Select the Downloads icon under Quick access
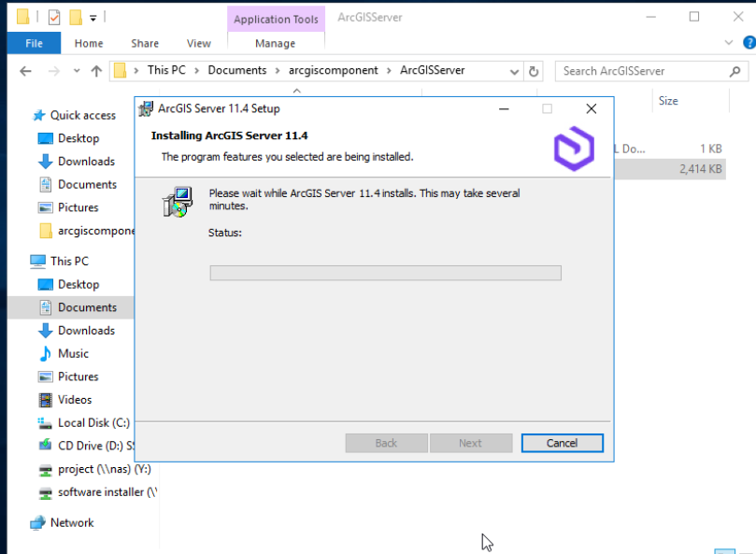The height and width of the screenshot is (554, 756). coord(45,162)
